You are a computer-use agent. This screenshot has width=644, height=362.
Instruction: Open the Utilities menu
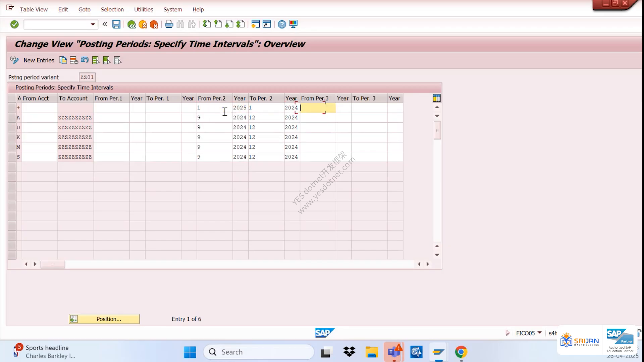(x=144, y=9)
